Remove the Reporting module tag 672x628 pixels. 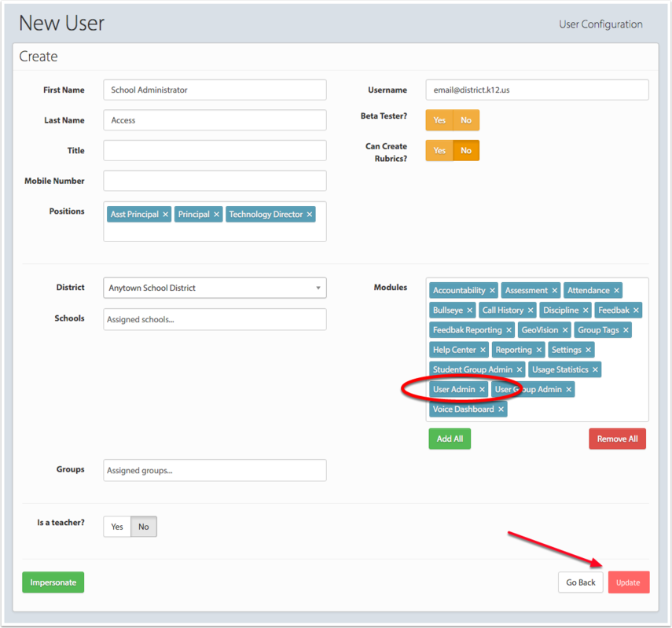point(538,350)
